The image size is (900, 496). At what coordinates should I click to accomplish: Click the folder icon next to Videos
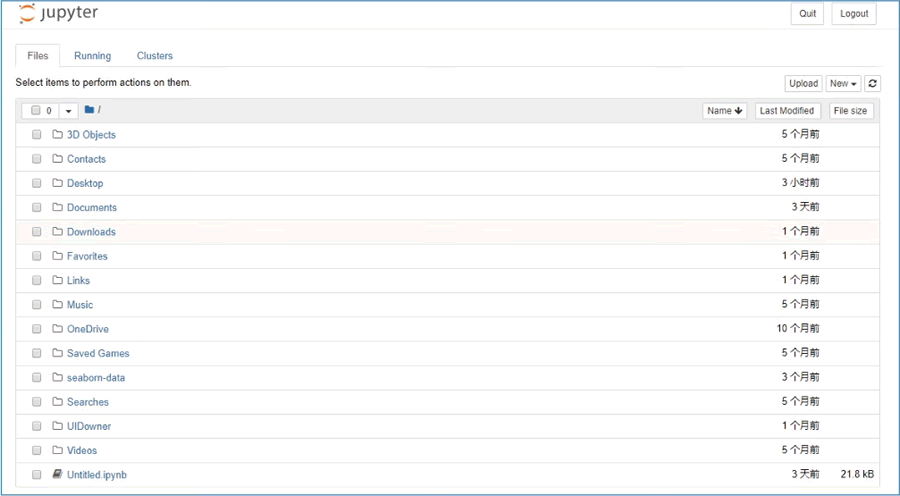coord(57,450)
